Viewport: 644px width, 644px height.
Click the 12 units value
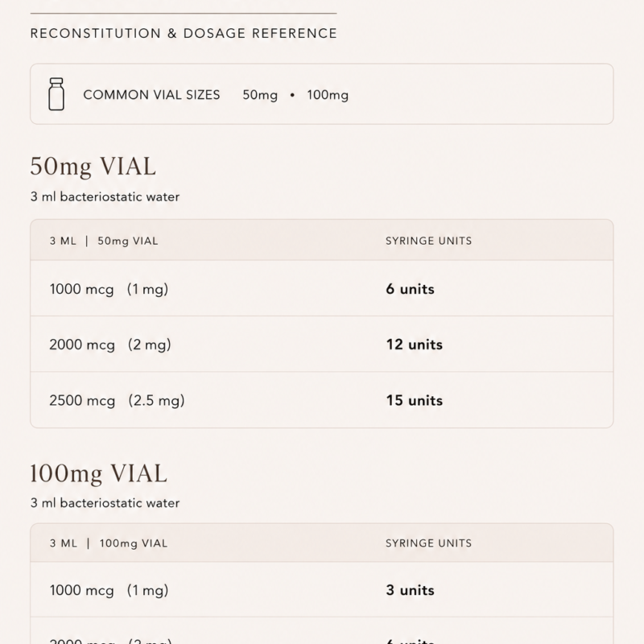click(415, 345)
